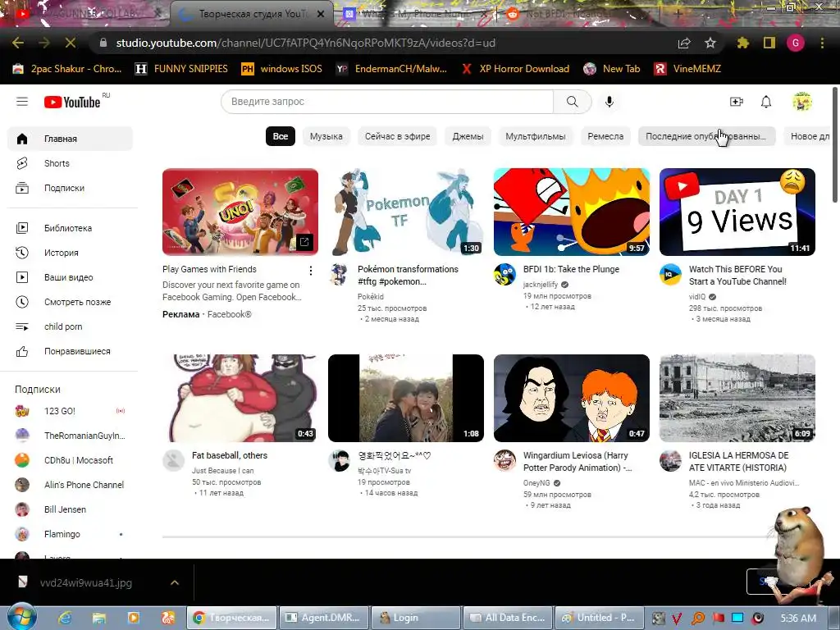Screen dimensions: 840x630
Task: Go back with browser back arrow
Action: tap(18, 43)
